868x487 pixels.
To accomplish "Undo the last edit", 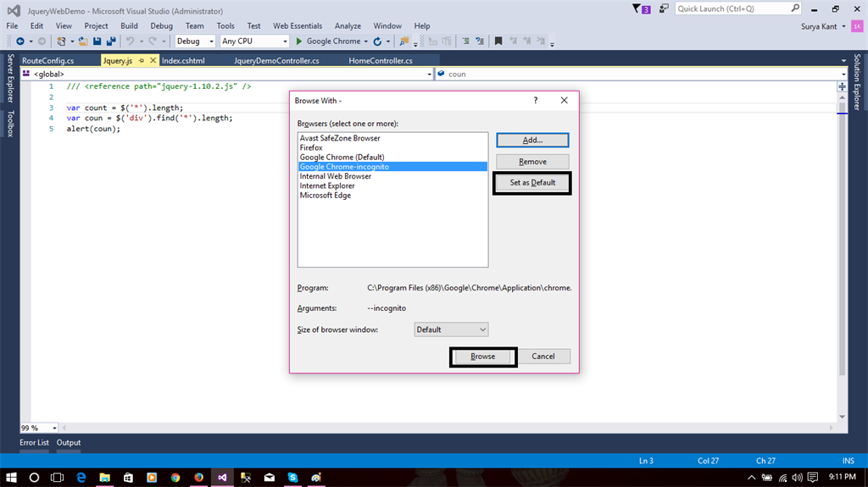I will (x=130, y=41).
